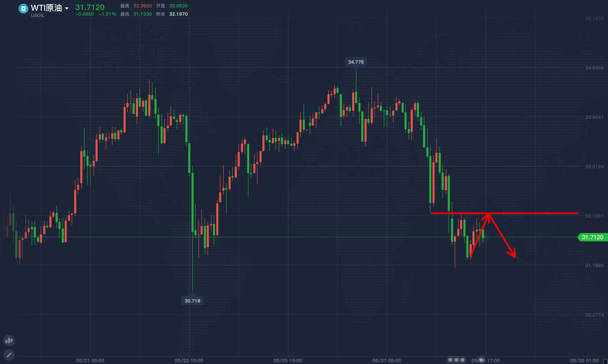Click the 05/21 00:00 time axis label
Screen dimensions: 608x364
(x=90, y=361)
